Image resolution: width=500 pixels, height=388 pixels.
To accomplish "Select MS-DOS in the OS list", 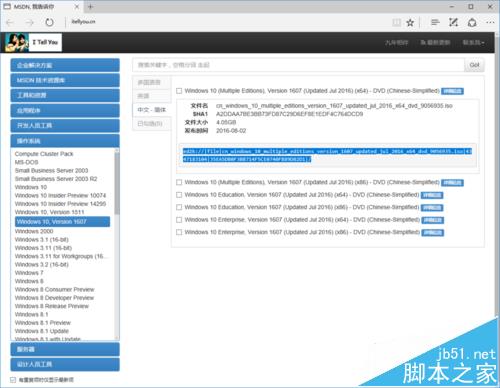I will [x=26, y=162].
